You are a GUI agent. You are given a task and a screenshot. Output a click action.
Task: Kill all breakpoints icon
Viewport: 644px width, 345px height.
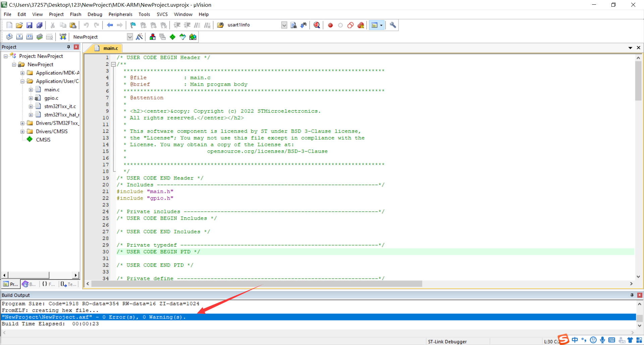click(x=361, y=25)
